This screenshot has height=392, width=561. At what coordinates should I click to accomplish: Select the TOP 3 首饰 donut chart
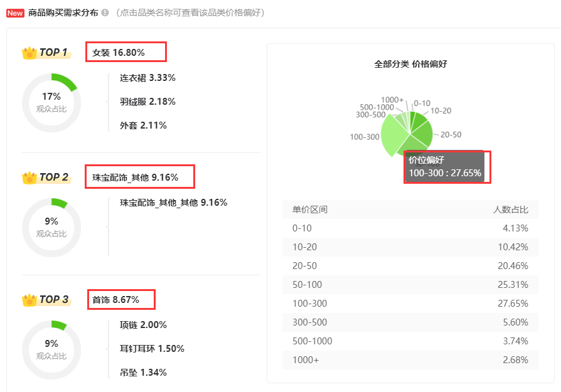(51, 350)
